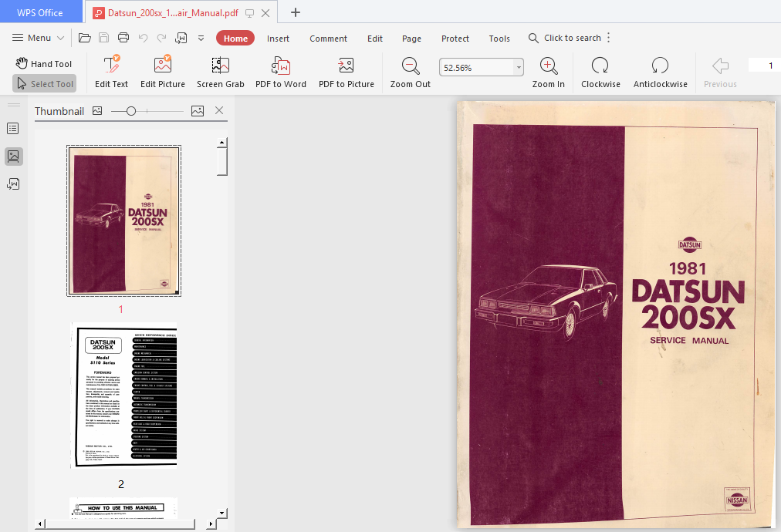Select the 'How to use this manual' thumbnail
The height and width of the screenshot is (532, 781).
click(x=123, y=508)
